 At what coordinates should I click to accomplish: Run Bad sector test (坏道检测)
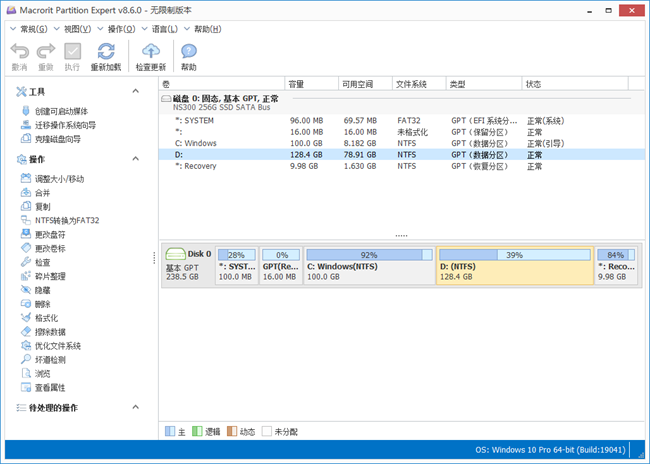click(44, 360)
